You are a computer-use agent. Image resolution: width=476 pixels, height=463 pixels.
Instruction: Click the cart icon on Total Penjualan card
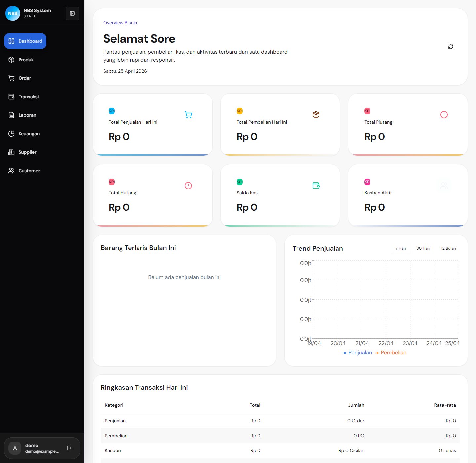[188, 115]
